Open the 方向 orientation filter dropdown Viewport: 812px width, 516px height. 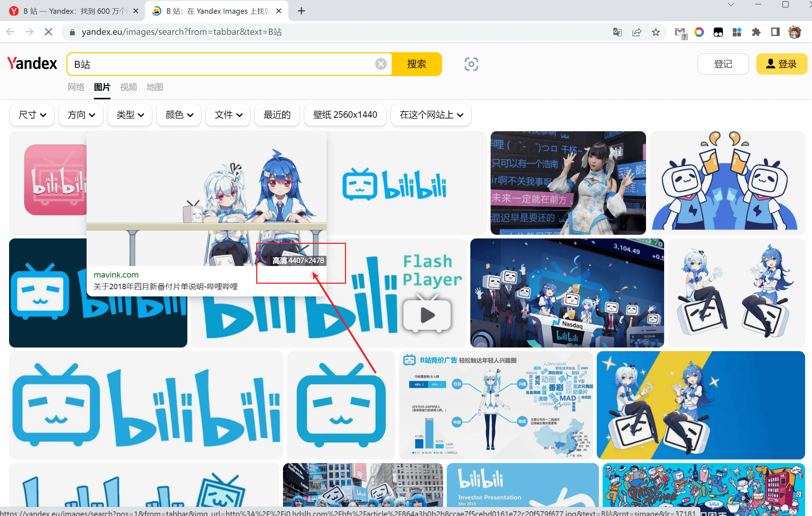click(x=80, y=115)
